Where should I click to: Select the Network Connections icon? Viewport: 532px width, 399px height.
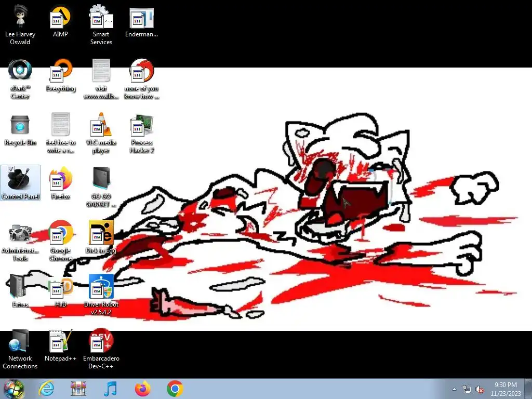[20, 349]
